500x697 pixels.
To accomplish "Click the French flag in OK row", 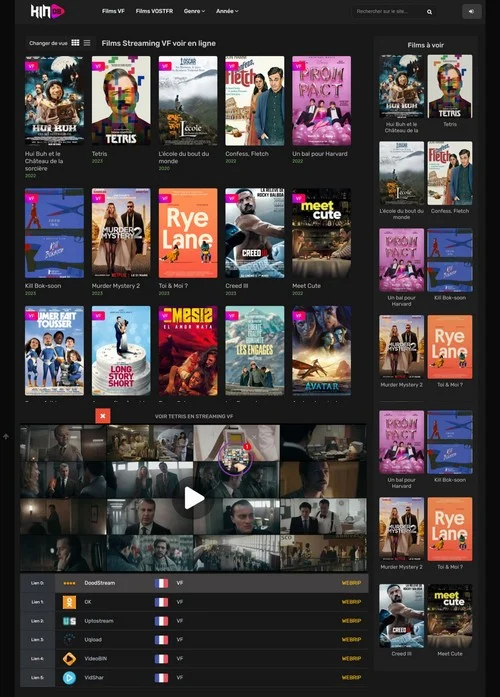I will [161, 602].
